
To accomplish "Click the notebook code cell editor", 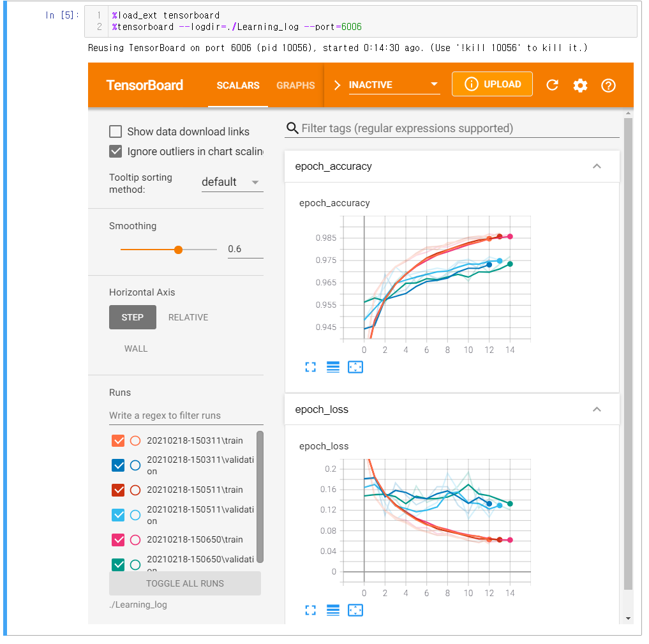I will pos(372,21).
